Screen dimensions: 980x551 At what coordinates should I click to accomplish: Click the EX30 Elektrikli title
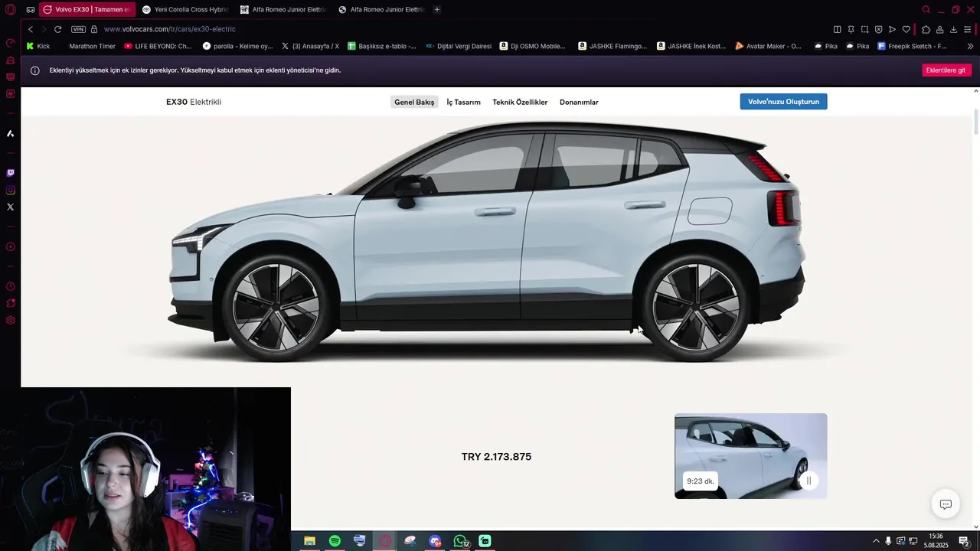194,102
